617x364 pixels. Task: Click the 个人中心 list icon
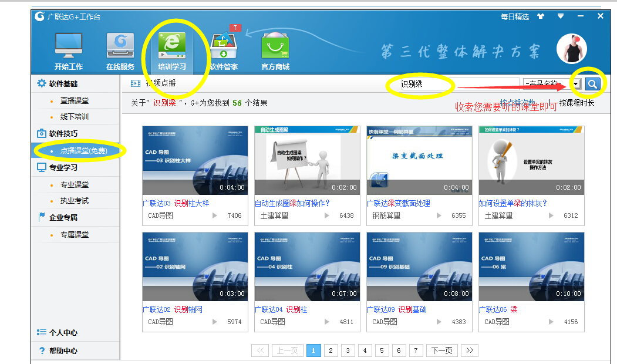pos(41,332)
